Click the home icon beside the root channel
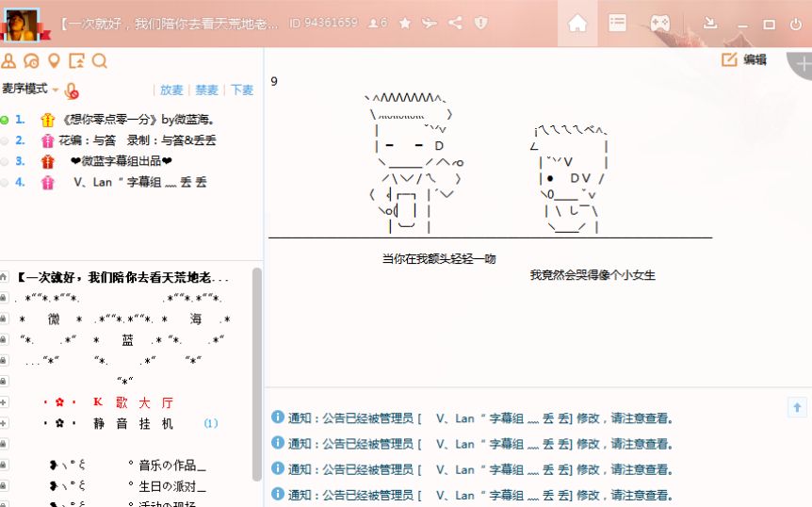 tap(3, 278)
